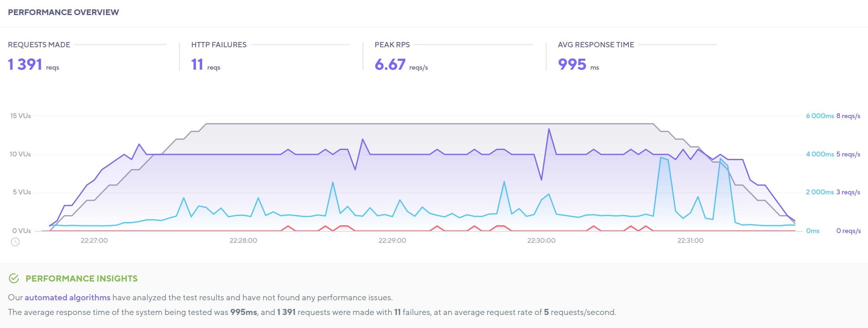Click the REQUESTS MADE label
Screen dimensions: 868x328
pos(39,44)
